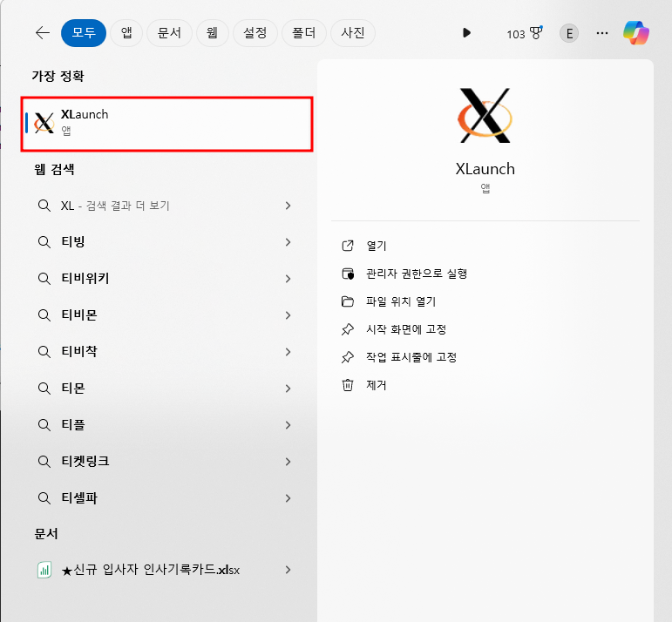The image size is (672, 622).
Task: Switch to the 설정 filter tab
Action: [x=255, y=33]
